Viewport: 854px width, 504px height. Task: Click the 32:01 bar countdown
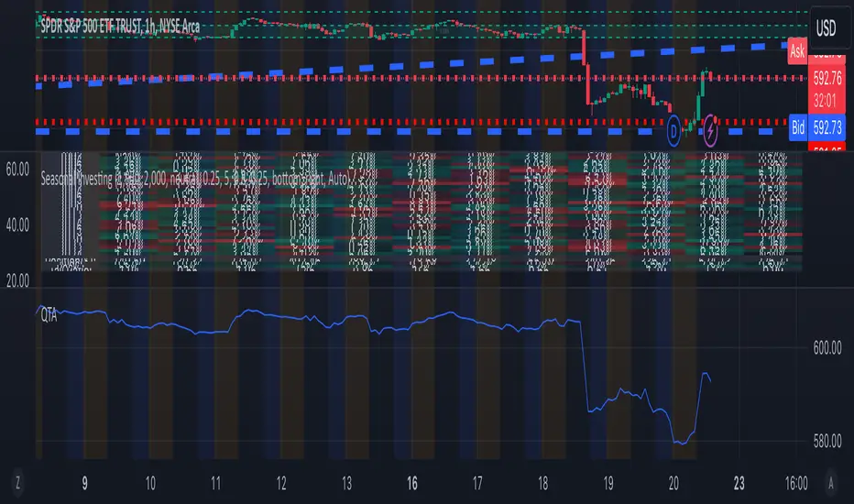pos(825,101)
